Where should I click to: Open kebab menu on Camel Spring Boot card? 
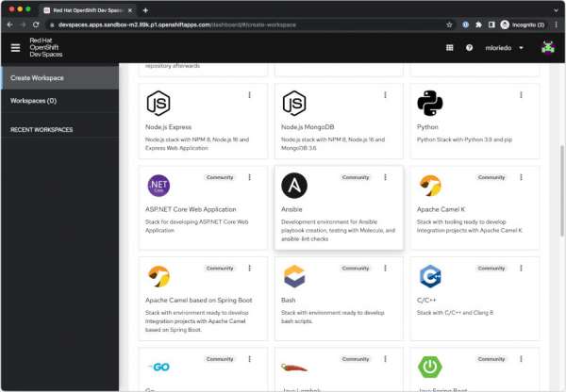point(249,268)
